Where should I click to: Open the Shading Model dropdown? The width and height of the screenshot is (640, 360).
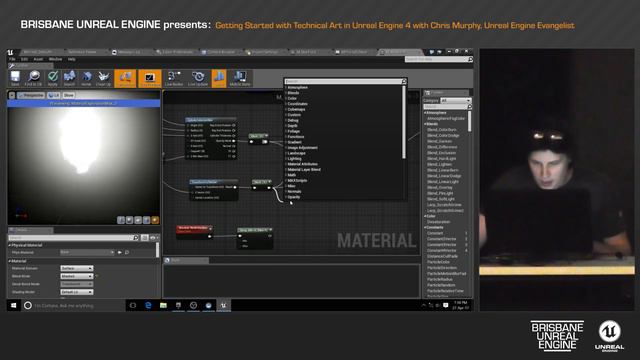click(77, 292)
